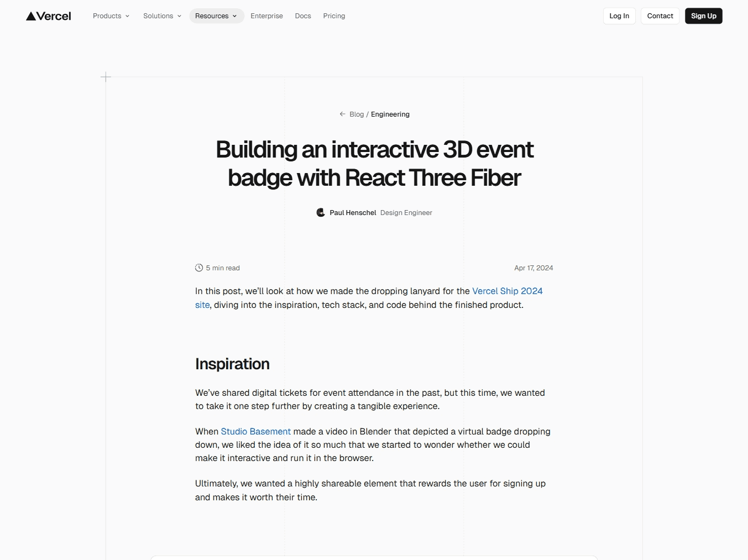Viewport: 748px width, 560px height.
Task: Click the back arrow beside Blog
Action: click(342, 114)
